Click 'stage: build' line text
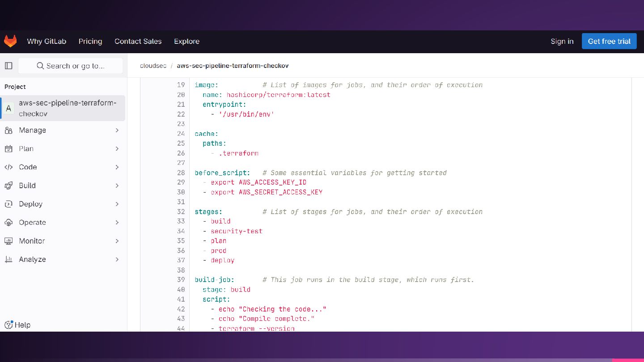 (226, 290)
